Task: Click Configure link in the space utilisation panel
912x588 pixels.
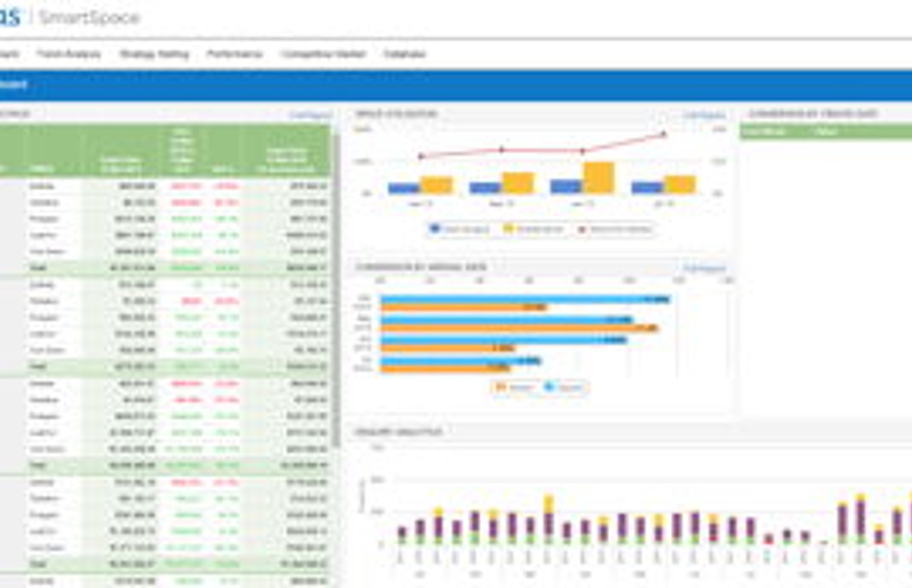Action: 704,115
